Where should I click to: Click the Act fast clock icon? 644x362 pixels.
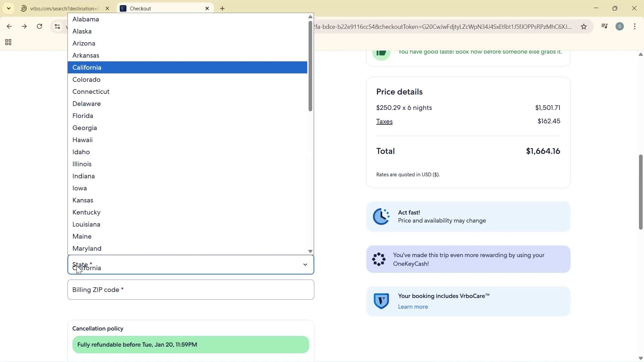[x=381, y=217]
